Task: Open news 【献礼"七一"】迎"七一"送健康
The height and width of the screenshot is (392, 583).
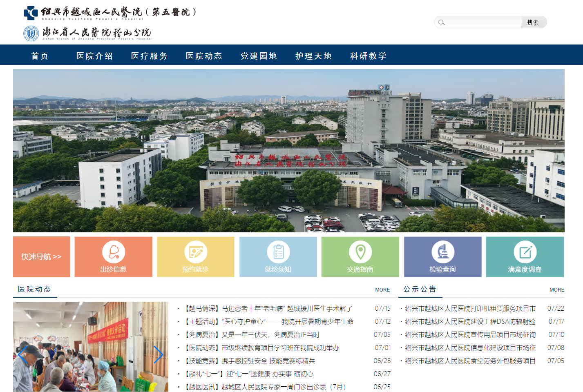Action: pos(248,374)
